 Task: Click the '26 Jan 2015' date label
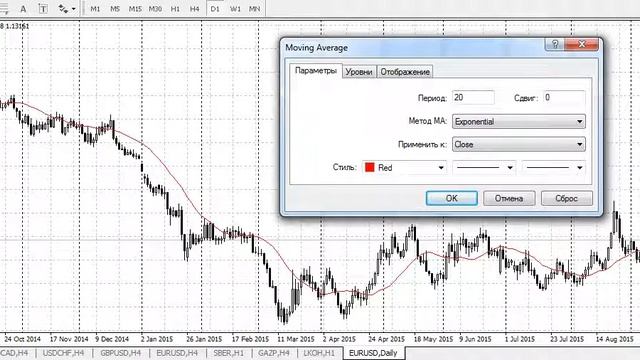point(204,339)
